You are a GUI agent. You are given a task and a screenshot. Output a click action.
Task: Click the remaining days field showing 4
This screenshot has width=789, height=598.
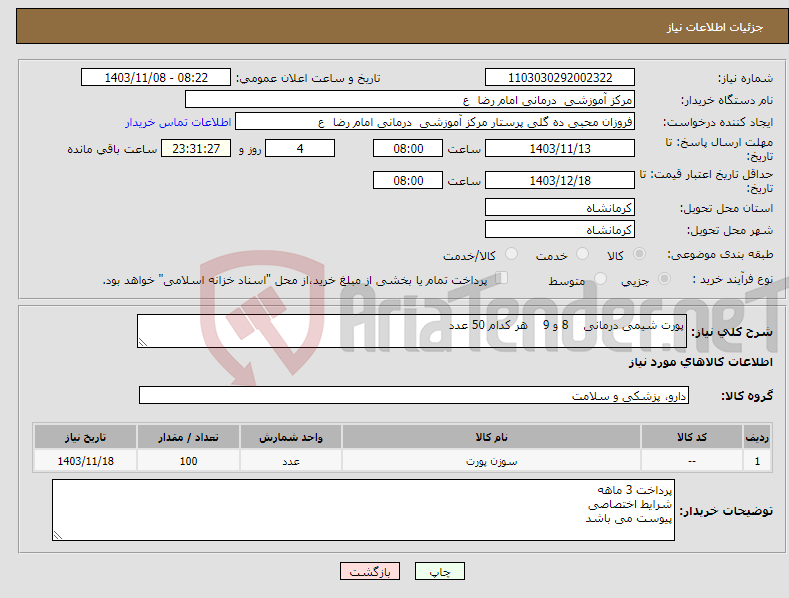pyautogui.click(x=300, y=148)
